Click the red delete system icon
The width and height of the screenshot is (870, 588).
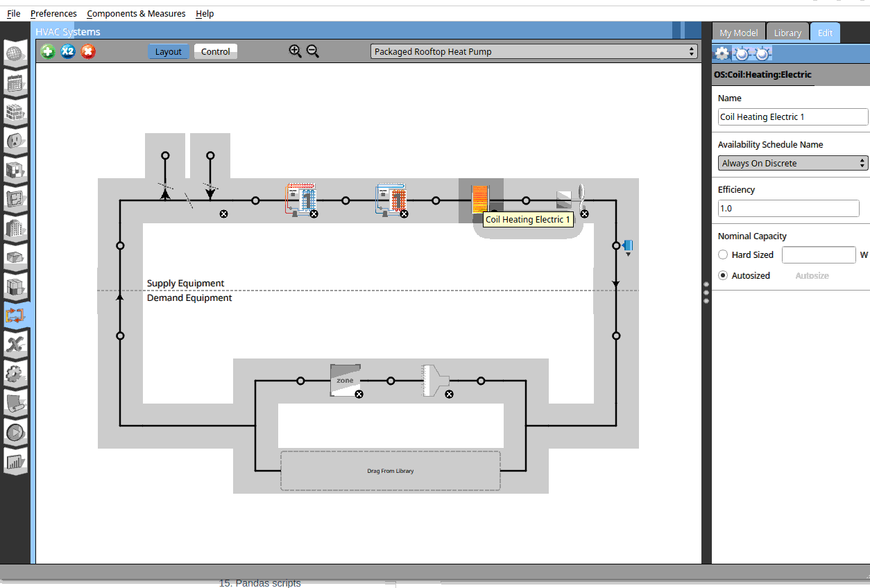pos(88,51)
